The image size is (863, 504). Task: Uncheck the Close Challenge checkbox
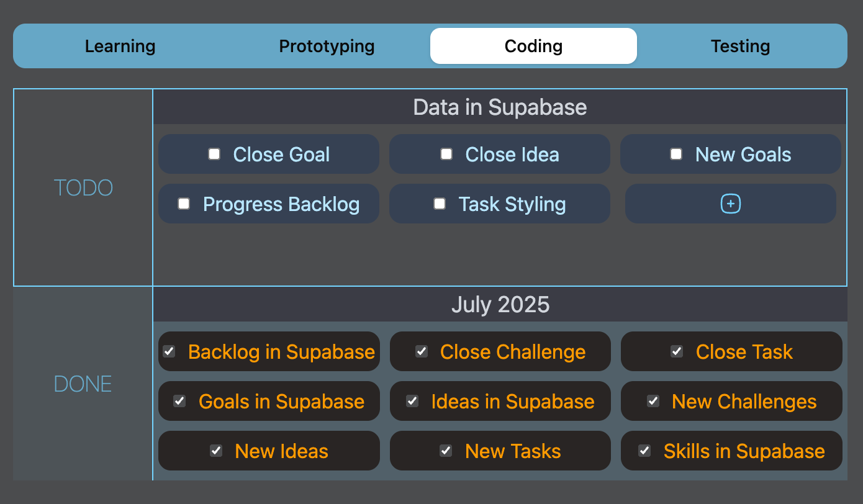(x=422, y=351)
